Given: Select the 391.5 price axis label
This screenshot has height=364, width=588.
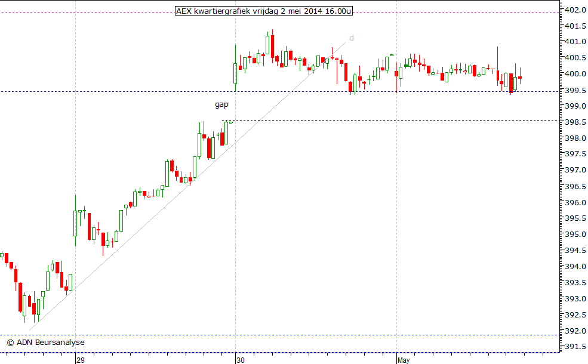Looking at the screenshot, I should 575,347.
